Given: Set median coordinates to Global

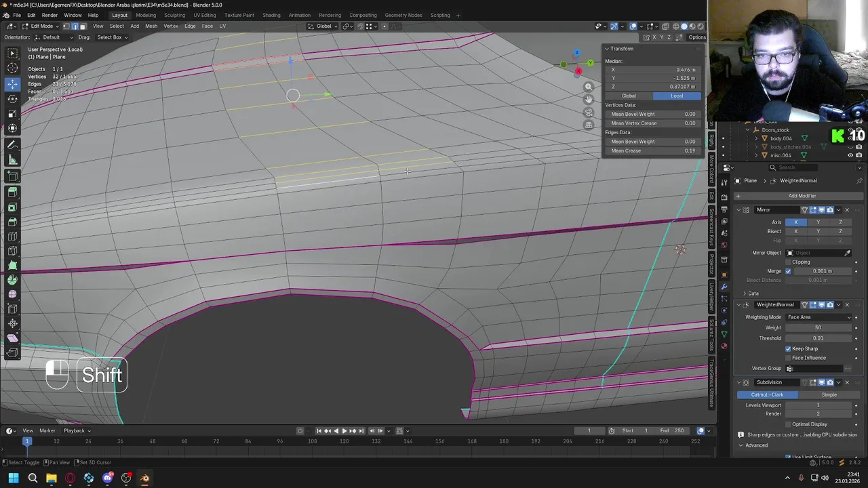Looking at the screenshot, I should pos(629,96).
